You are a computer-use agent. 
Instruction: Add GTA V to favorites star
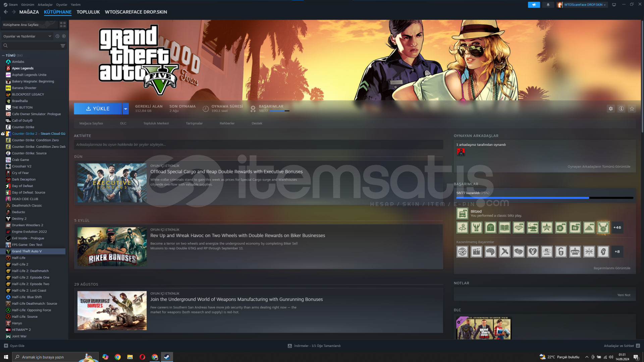[632, 109]
